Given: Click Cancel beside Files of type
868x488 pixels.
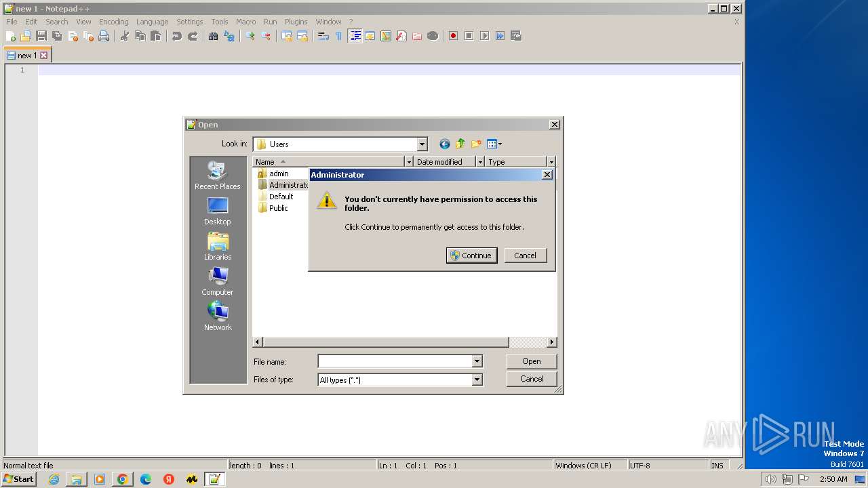Looking at the screenshot, I should coord(532,379).
